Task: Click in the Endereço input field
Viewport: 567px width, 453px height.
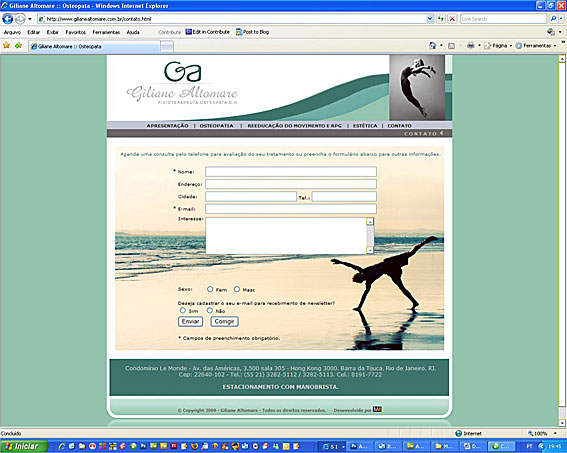Action: [291, 184]
